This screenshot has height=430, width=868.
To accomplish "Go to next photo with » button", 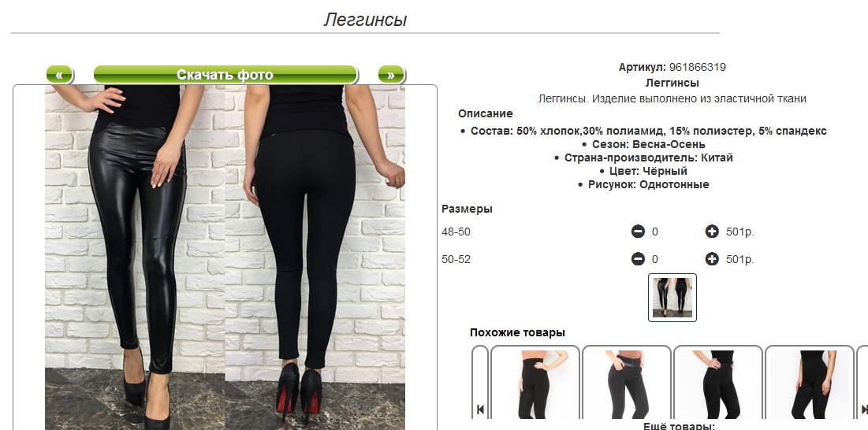I will point(391,75).
